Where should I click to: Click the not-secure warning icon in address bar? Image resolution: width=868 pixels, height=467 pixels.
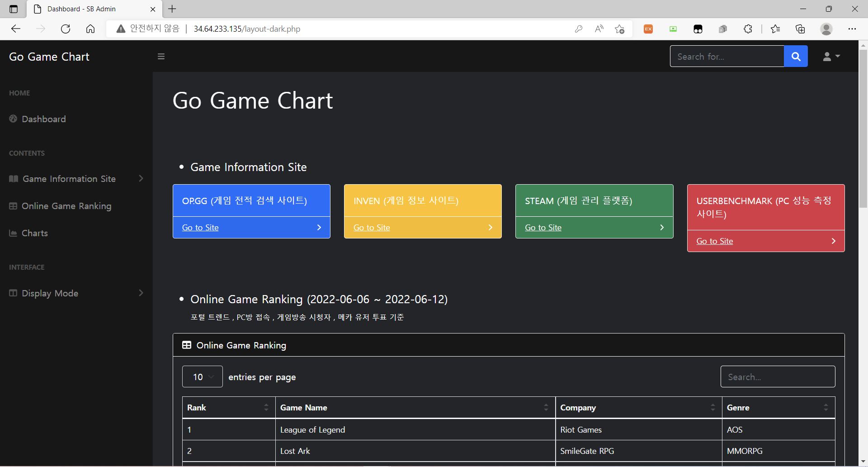[120, 29]
